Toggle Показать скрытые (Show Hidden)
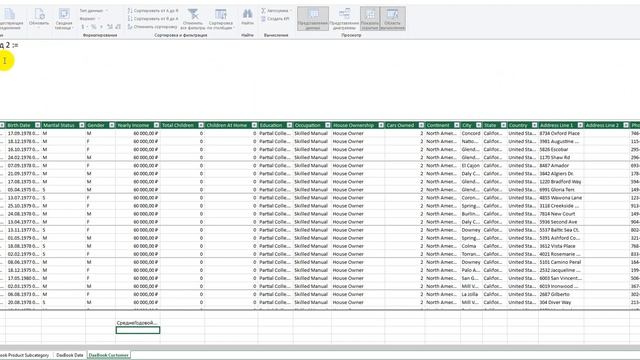The height and width of the screenshot is (360, 640). pyautogui.click(x=370, y=19)
